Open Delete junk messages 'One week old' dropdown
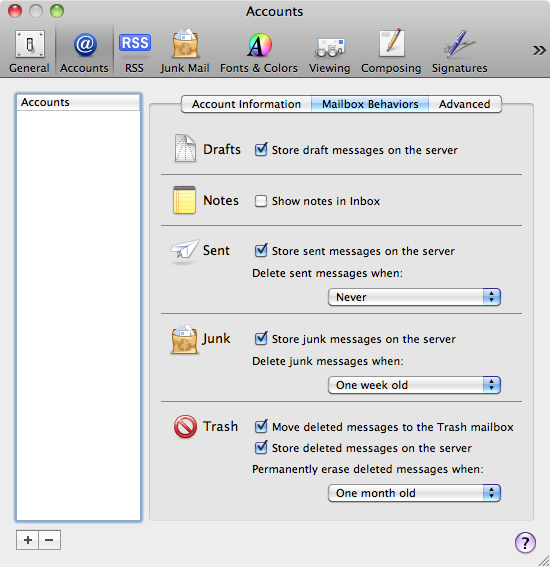The height and width of the screenshot is (567, 550). point(414,385)
